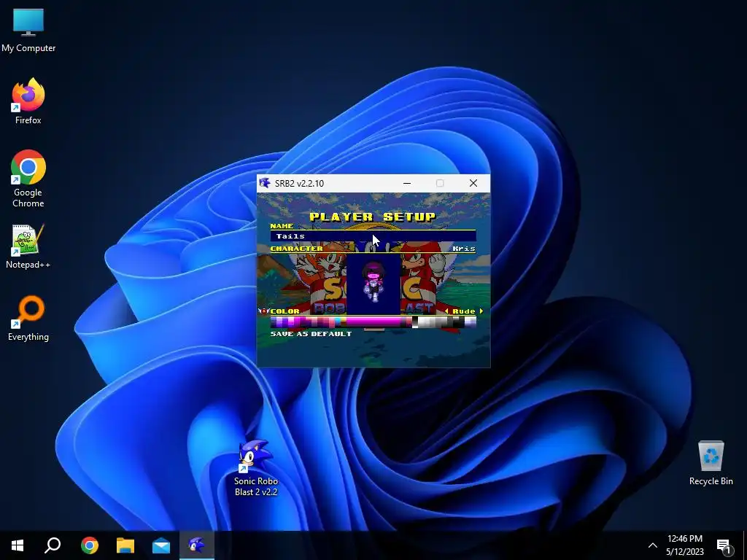Click right arrow beside Rude color

481,311
